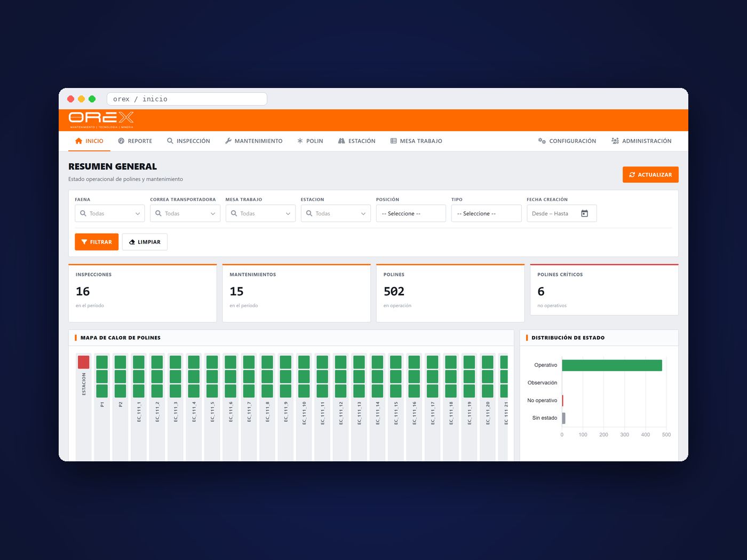Go to the Reporte tab
Image resolution: width=747 pixels, height=560 pixels.
tap(135, 141)
